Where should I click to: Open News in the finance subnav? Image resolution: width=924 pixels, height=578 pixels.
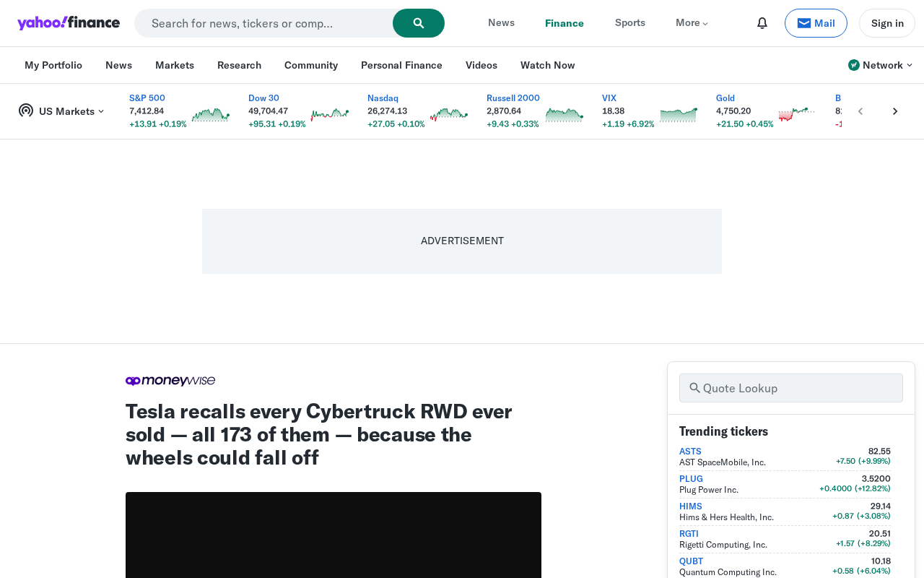pos(118,65)
